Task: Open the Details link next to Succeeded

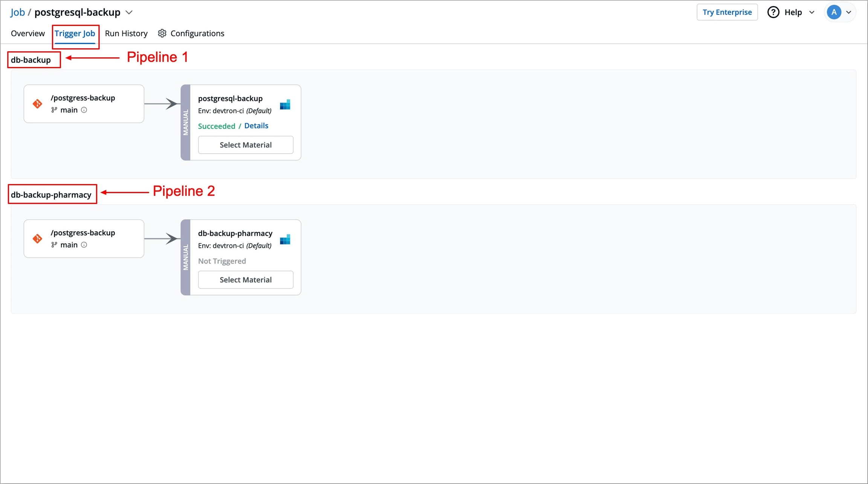Action: click(256, 126)
